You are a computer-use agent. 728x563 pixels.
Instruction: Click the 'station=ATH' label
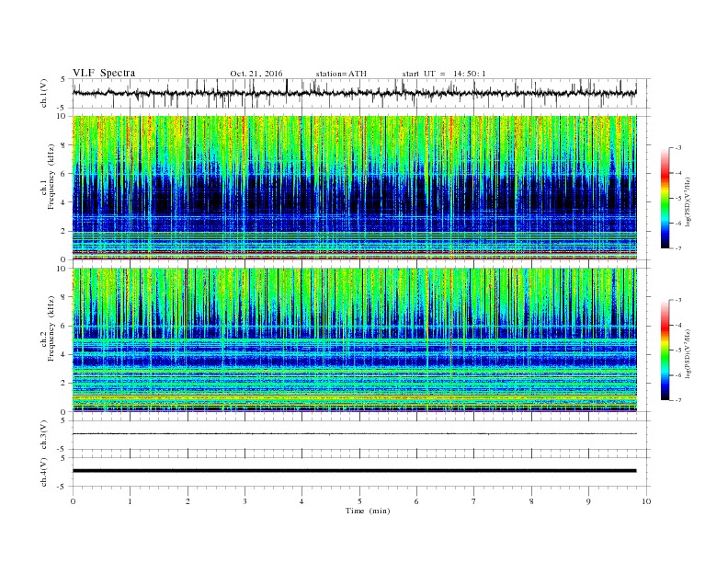(341, 74)
